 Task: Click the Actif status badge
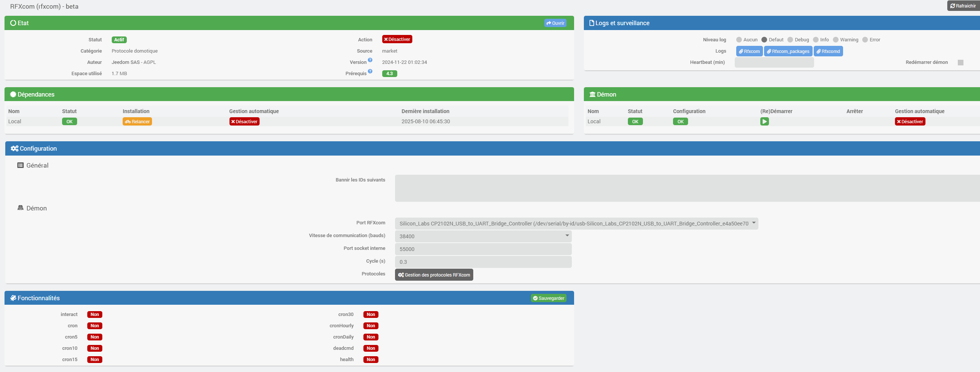[119, 40]
